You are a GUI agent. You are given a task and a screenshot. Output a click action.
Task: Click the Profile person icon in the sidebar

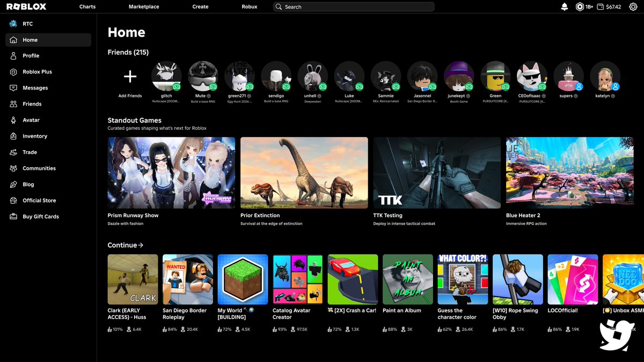coord(13,56)
